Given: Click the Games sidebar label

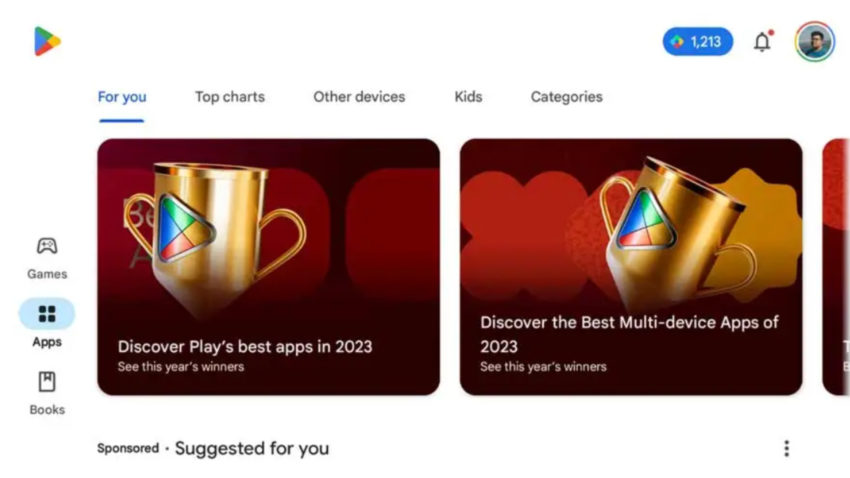Looking at the screenshot, I should (x=47, y=274).
